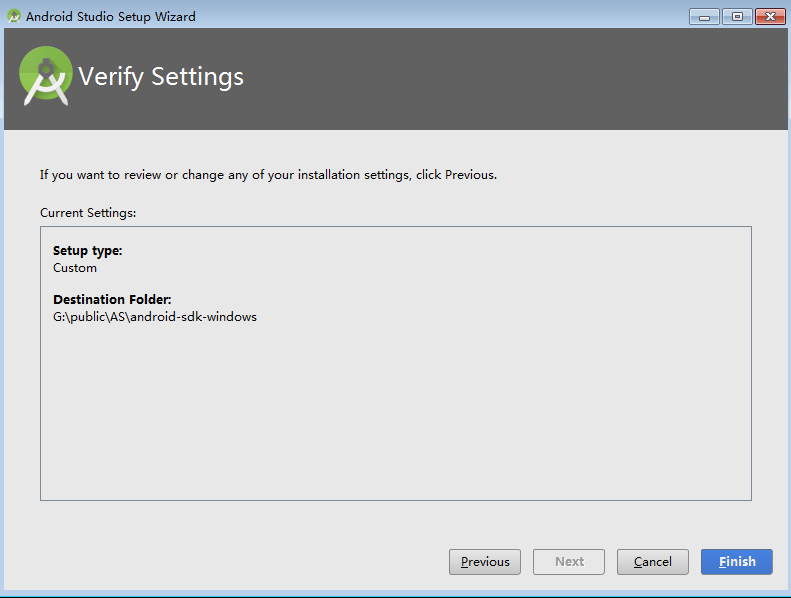Click the disabled Next button
This screenshot has width=791, height=598.
[x=569, y=562]
